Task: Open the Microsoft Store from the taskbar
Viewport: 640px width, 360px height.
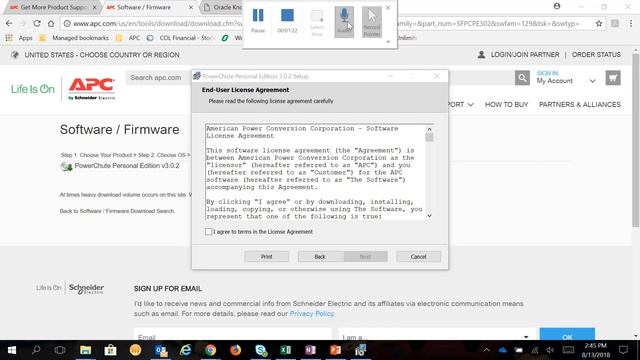Action: point(110,350)
